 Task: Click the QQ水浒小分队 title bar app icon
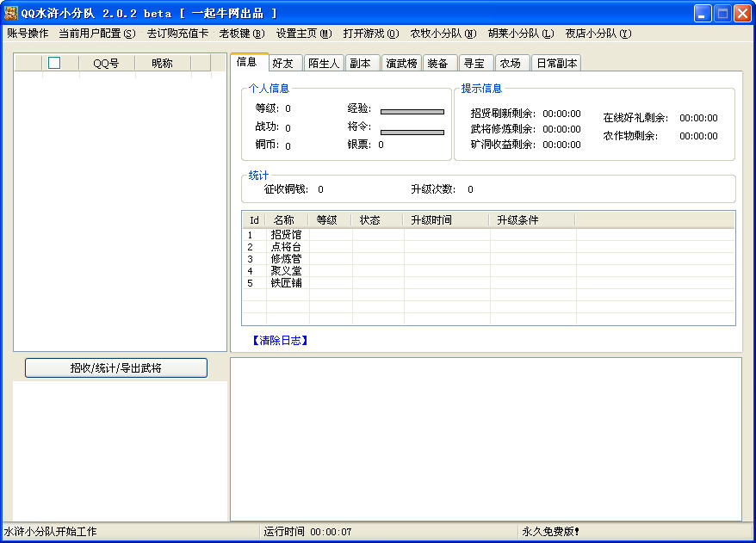tap(11, 13)
